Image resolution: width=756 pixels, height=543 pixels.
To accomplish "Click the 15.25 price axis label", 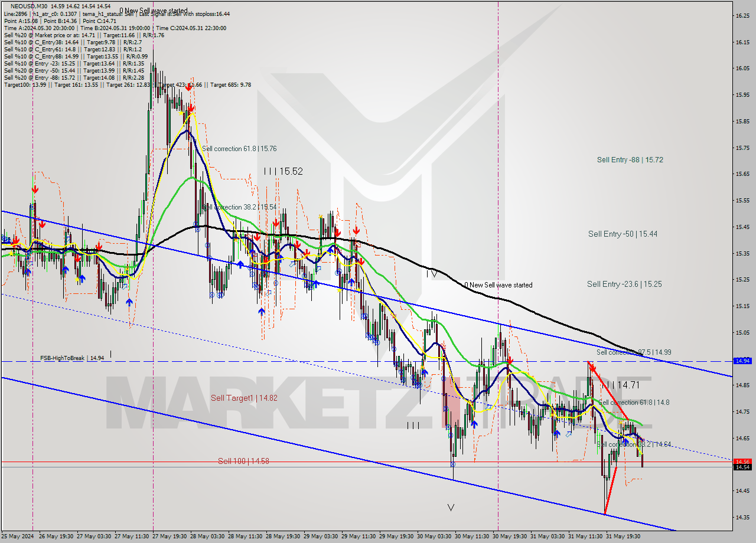I will [x=742, y=280].
